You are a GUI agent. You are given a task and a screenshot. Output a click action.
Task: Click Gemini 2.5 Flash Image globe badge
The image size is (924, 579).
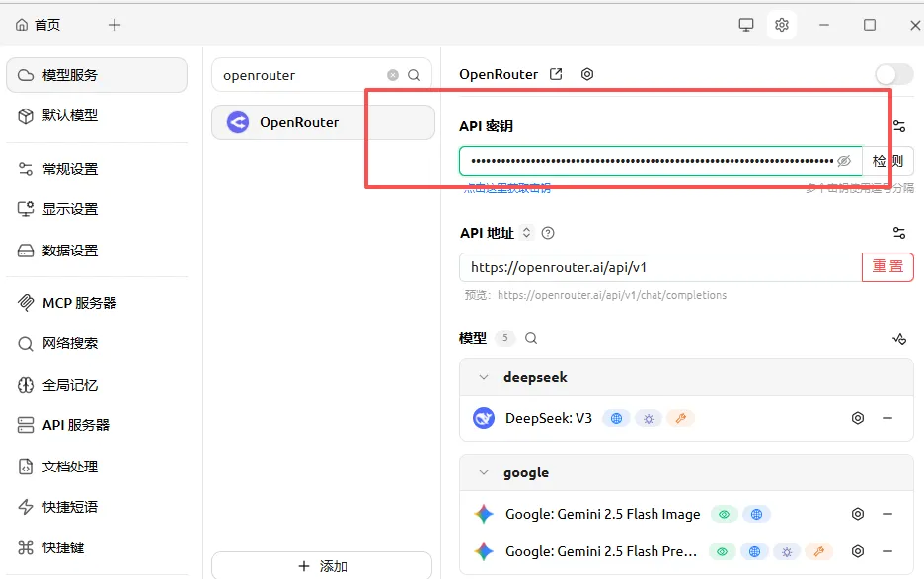coord(756,514)
